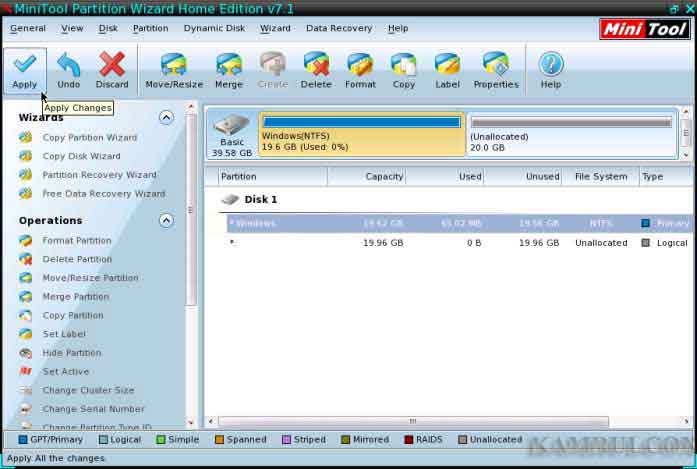Select Unallocated 20.0 GB block in disk map
The height and width of the screenshot is (469, 697).
(x=572, y=134)
